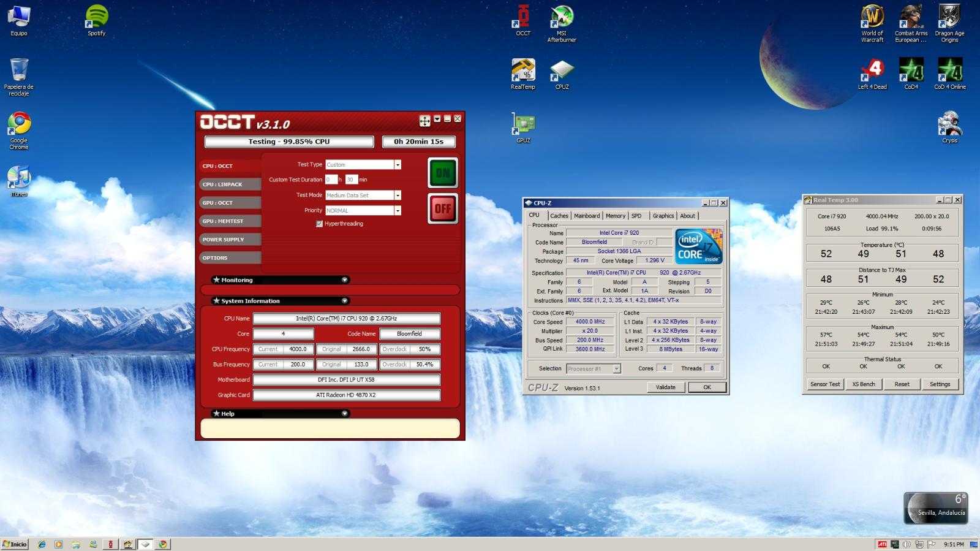Open the Inicio start menu

tap(15, 544)
